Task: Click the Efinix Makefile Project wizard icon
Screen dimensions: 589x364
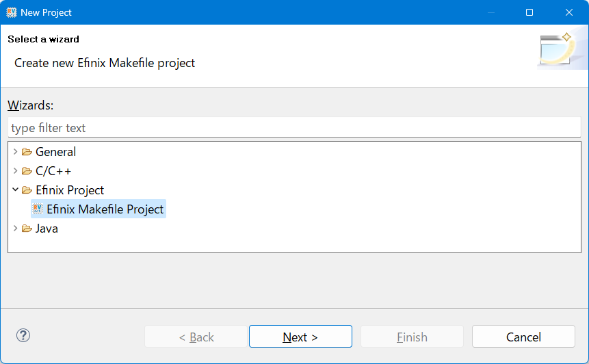Action: point(38,209)
